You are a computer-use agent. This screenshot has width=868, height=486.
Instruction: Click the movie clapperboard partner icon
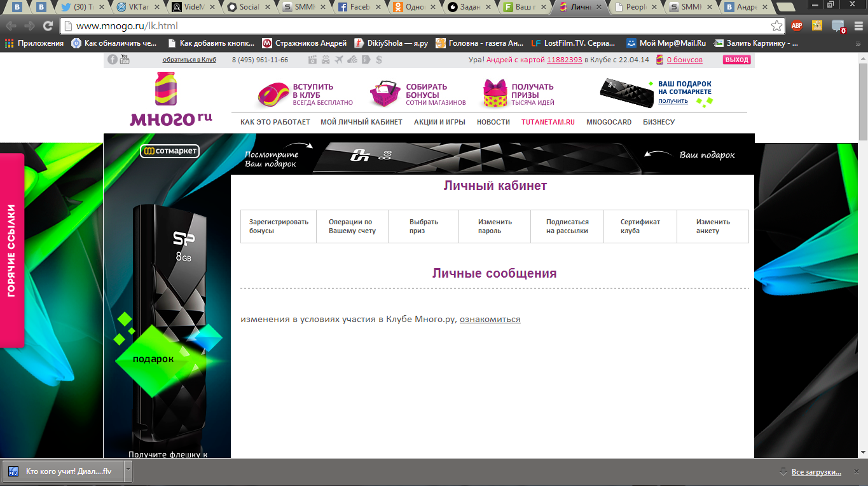(312, 60)
